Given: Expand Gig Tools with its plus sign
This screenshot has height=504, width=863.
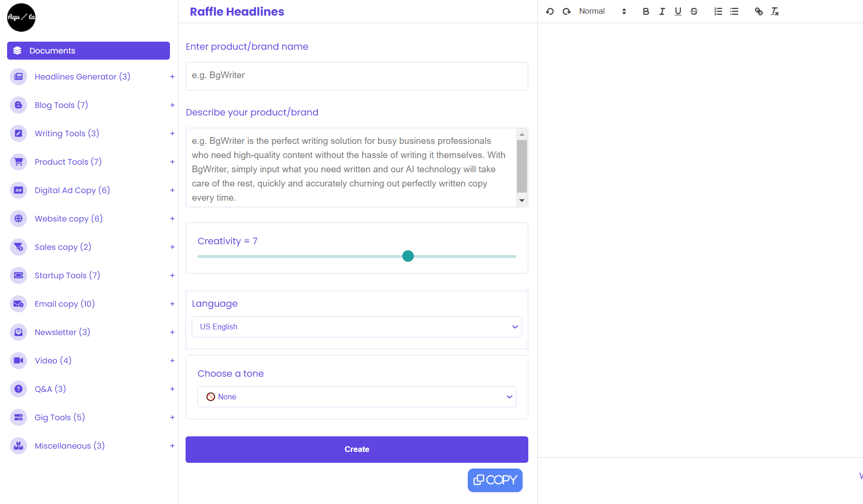Looking at the screenshot, I should point(172,417).
